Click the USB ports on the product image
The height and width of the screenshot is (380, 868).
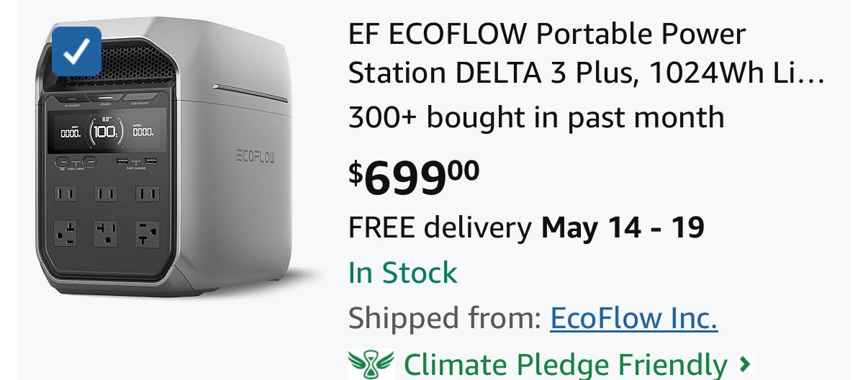click(137, 161)
